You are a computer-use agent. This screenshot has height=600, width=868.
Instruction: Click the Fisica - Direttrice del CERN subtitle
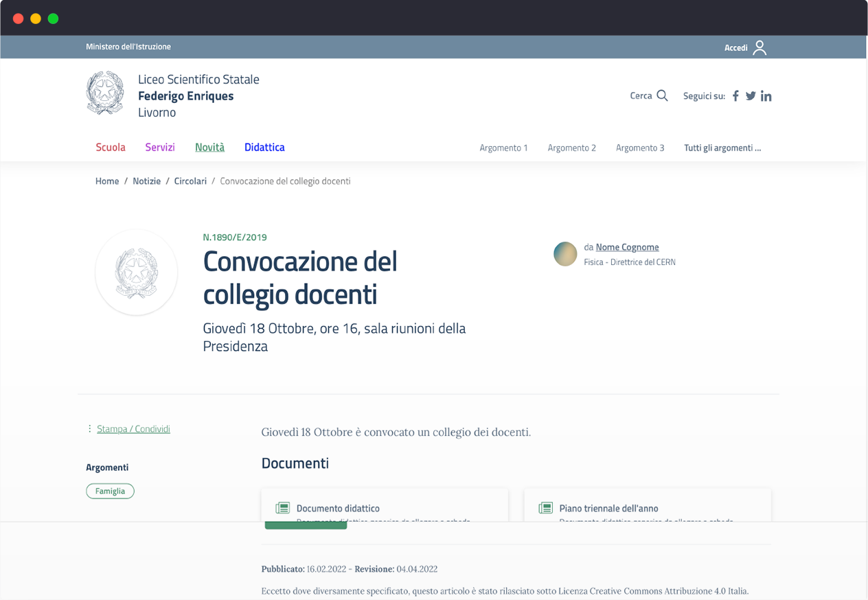coord(630,262)
